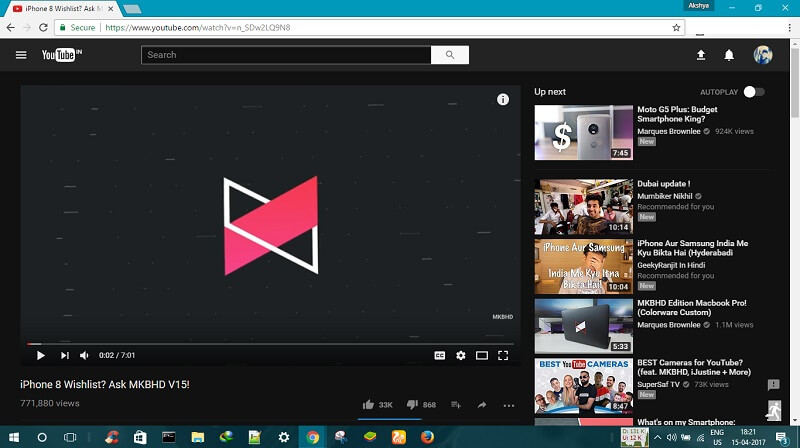The image size is (800, 448).
Task: Click the Secure padlock site info
Action: (77, 28)
